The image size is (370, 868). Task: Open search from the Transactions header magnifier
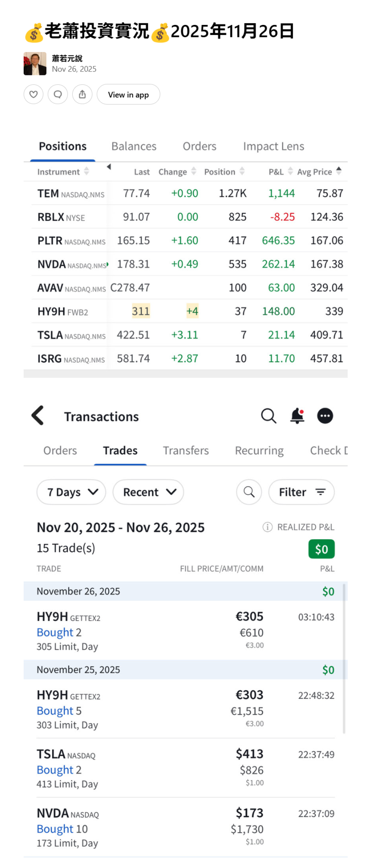click(268, 416)
